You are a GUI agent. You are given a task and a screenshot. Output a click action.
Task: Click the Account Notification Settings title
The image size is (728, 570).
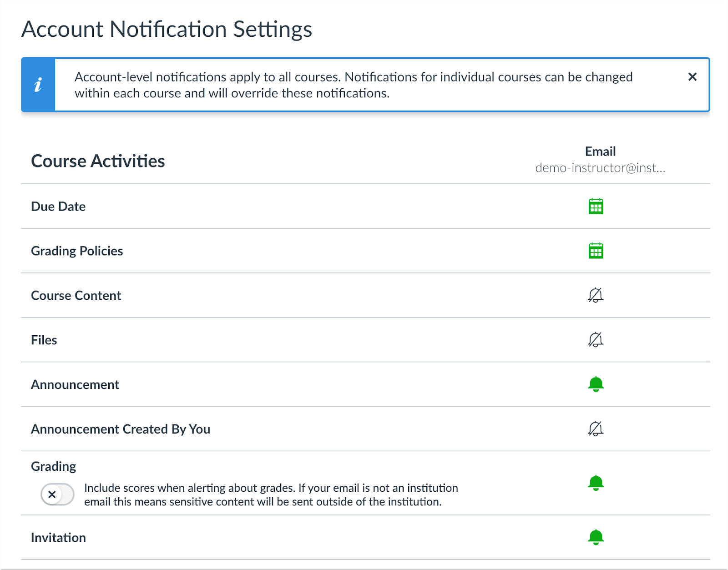tap(167, 29)
